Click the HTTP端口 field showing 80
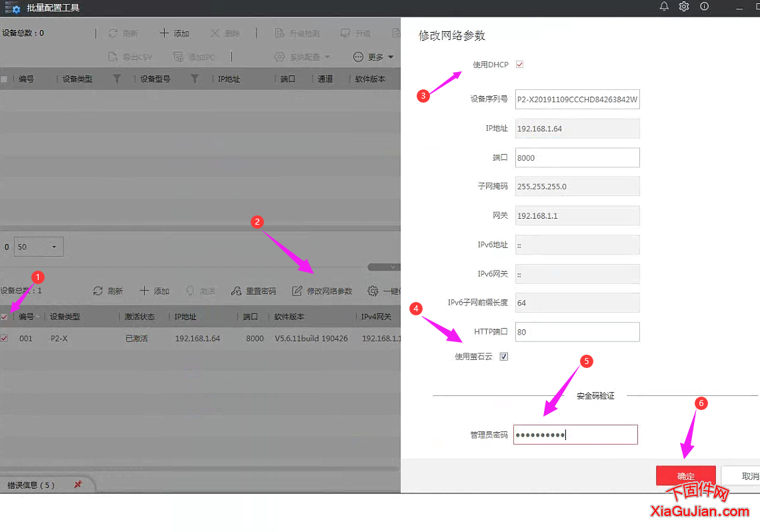The image size is (760, 532). pos(577,332)
